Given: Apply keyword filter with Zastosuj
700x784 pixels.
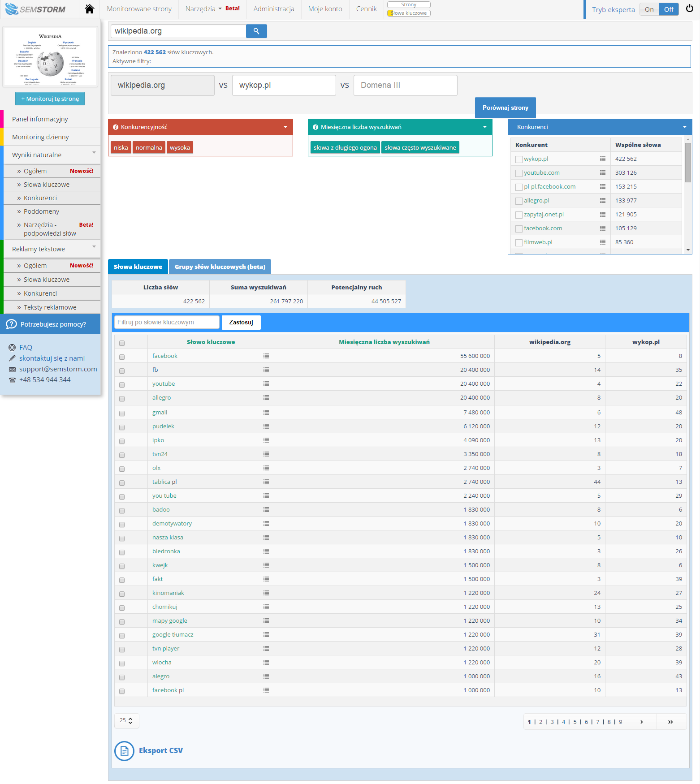Looking at the screenshot, I should pos(241,322).
